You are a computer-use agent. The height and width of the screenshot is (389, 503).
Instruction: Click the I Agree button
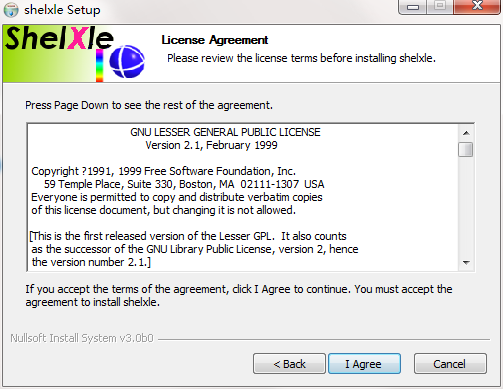[364, 364]
